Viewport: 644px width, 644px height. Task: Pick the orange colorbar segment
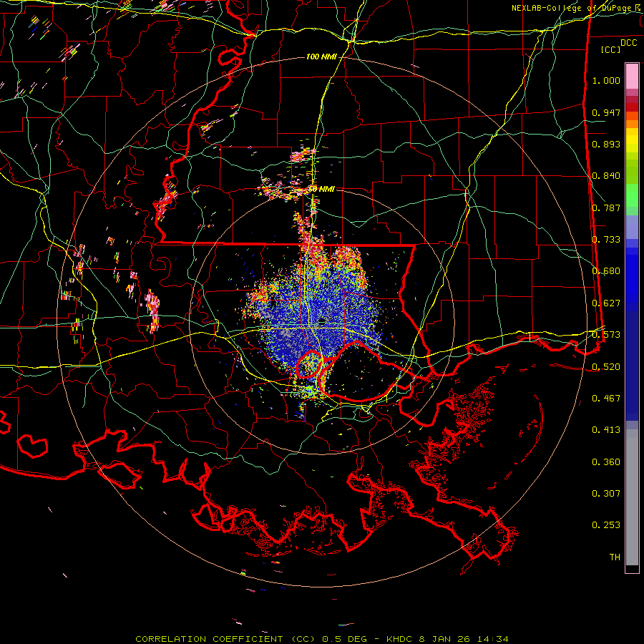click(x=632, y=124)
